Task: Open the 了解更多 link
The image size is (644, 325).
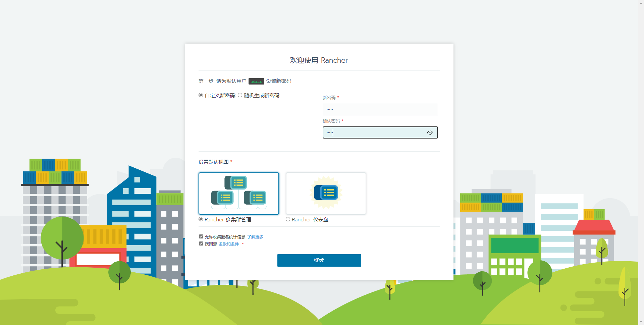Action: pos(255,237)
